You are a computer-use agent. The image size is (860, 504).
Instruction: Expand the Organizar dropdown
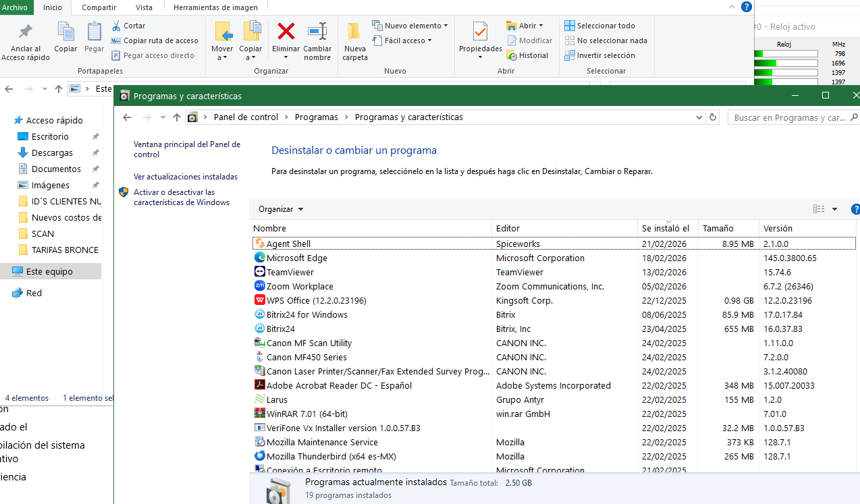281,209
